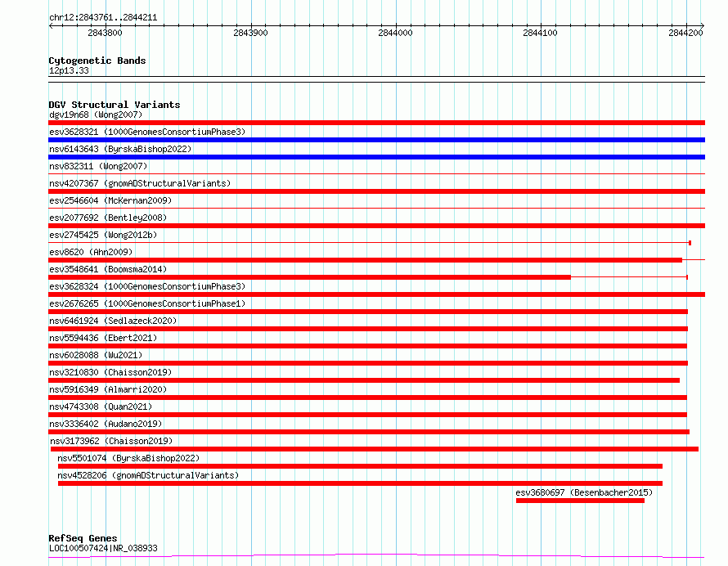Click ruler position 2843900
Screen dimensions: 728x566
point(251,33)
